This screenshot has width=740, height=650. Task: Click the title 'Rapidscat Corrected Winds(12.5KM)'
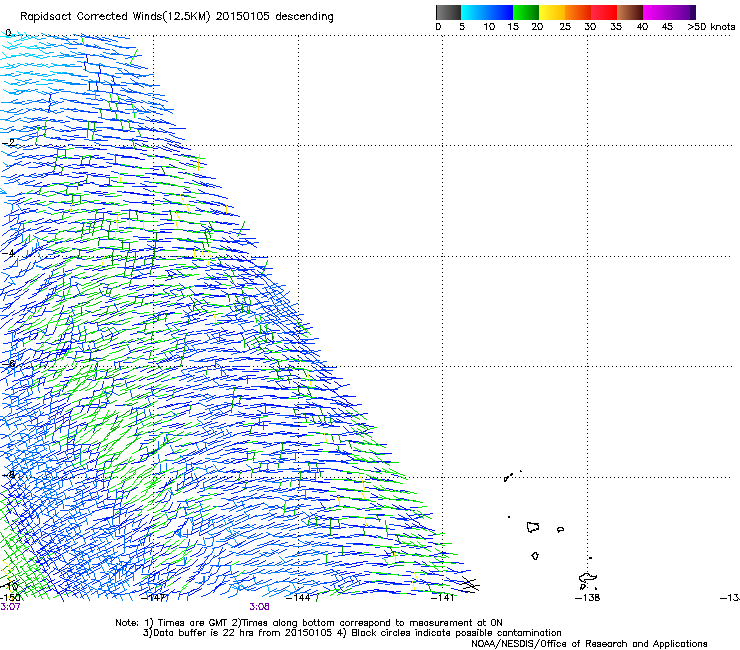click(x=115, y=17)
